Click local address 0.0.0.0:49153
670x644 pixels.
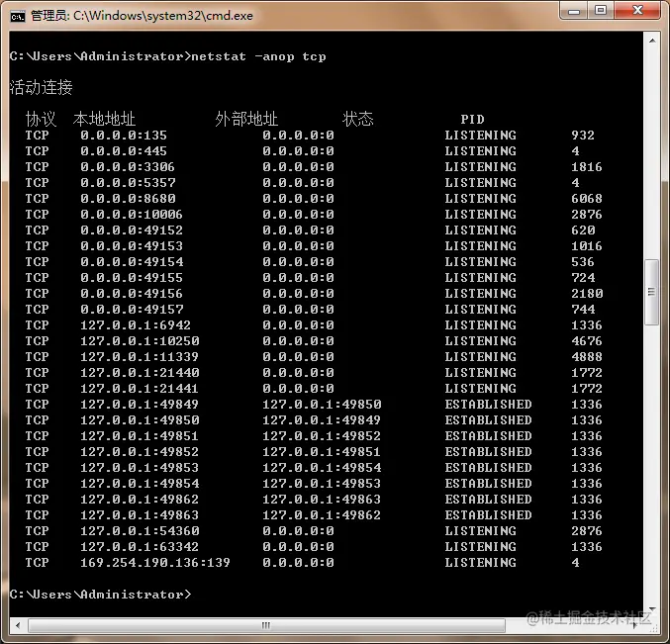[132, 246]
